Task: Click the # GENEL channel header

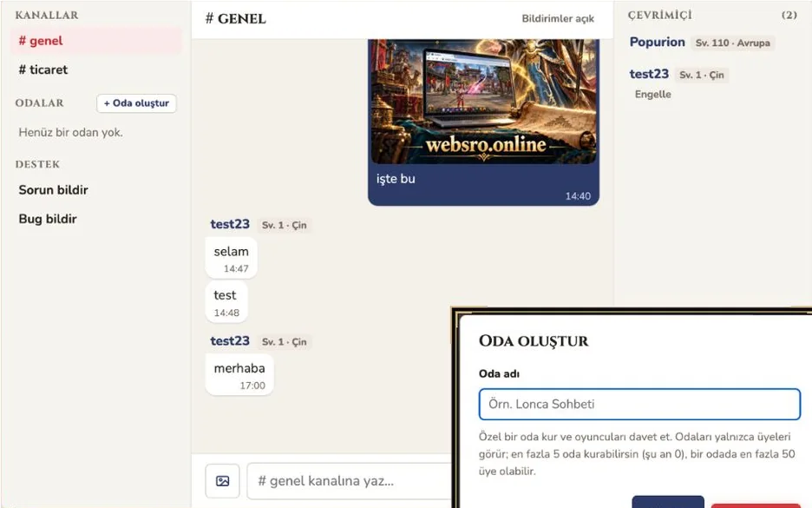Action: (x=236, y=19)
